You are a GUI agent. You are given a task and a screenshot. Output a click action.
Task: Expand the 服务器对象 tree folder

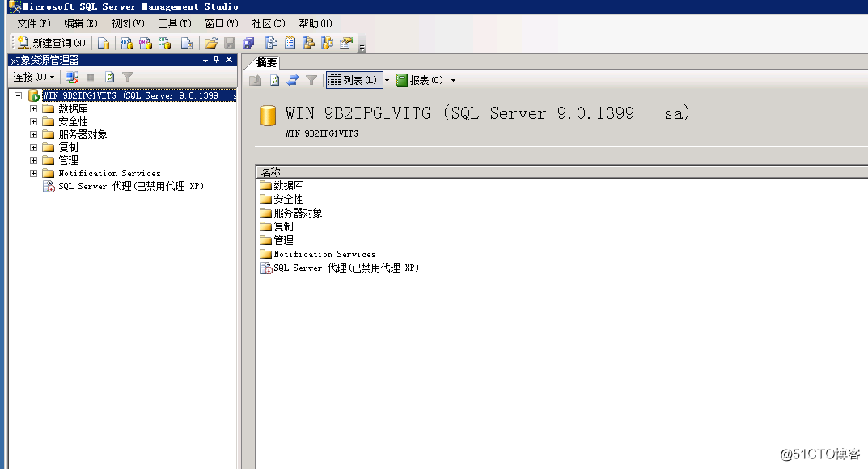(34, 134)
